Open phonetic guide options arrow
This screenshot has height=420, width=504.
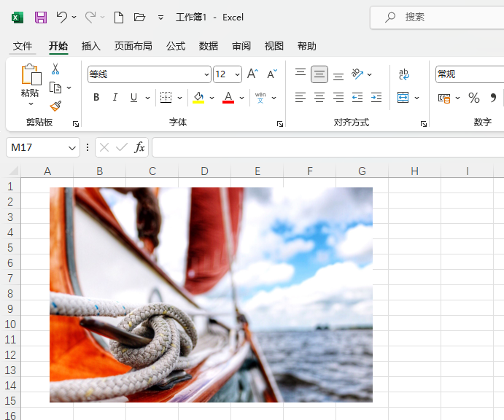[274, 98]
